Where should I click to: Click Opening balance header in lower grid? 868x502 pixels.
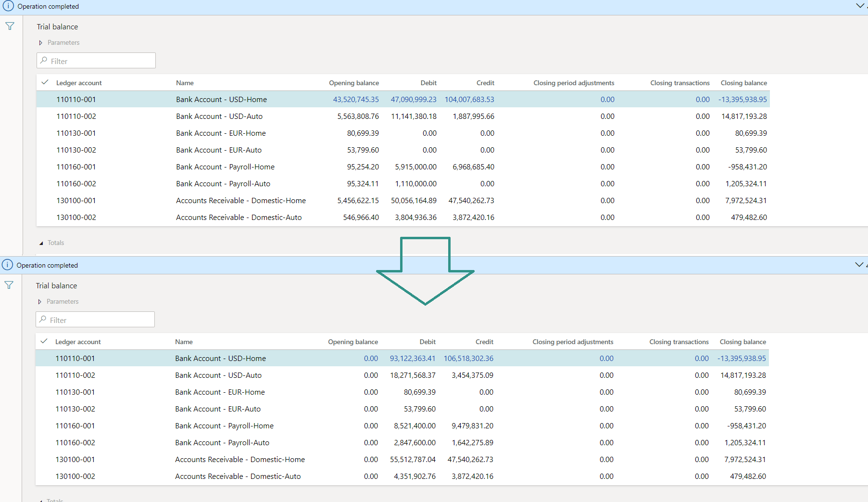click(353, 342)
